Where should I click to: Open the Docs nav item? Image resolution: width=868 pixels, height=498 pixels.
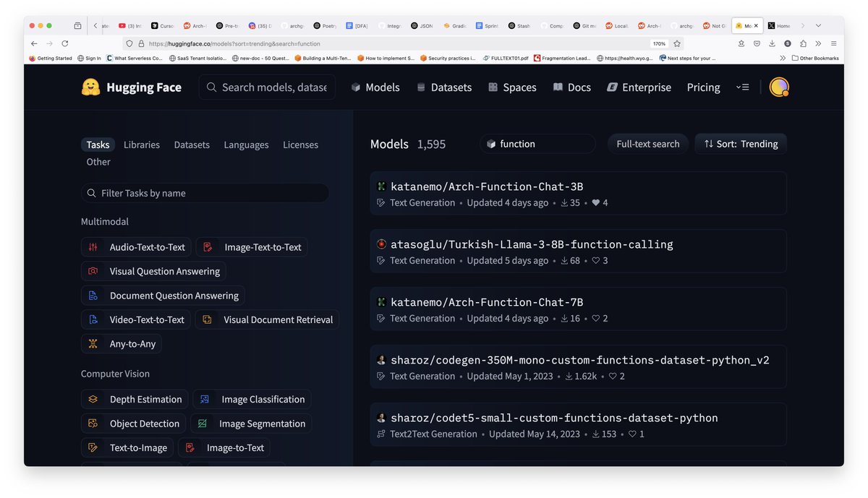pyautogui.click(x=571, y=87)
